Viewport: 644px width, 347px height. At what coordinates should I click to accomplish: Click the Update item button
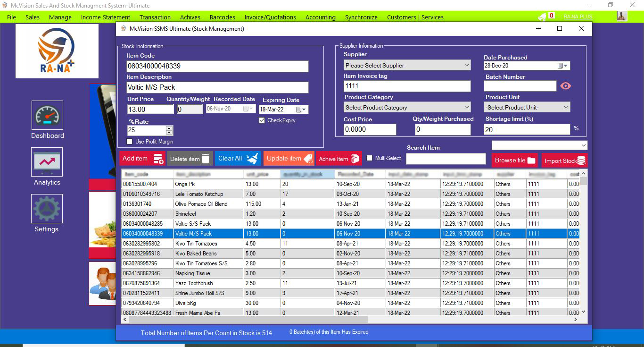[x=289, y=159]
